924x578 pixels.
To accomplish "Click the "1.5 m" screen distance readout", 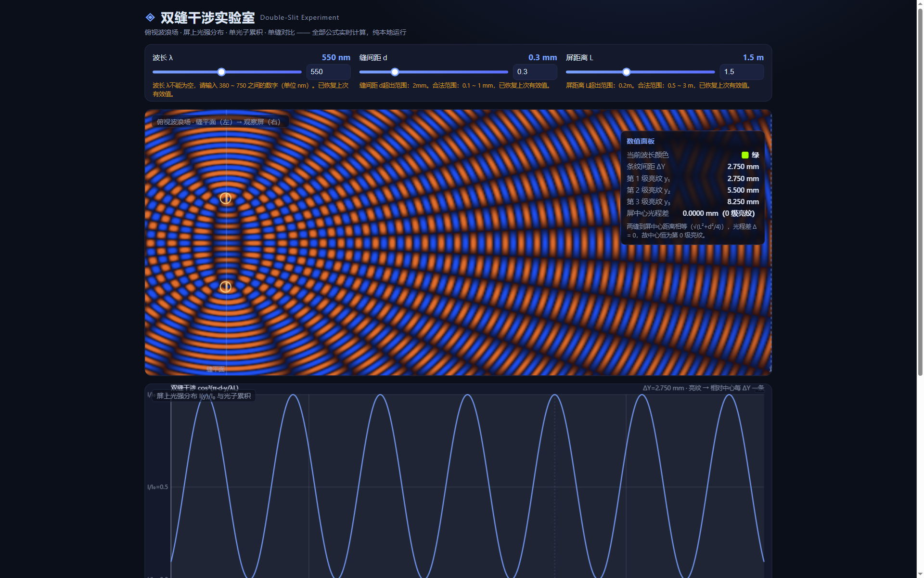I will tap(753, 57).
